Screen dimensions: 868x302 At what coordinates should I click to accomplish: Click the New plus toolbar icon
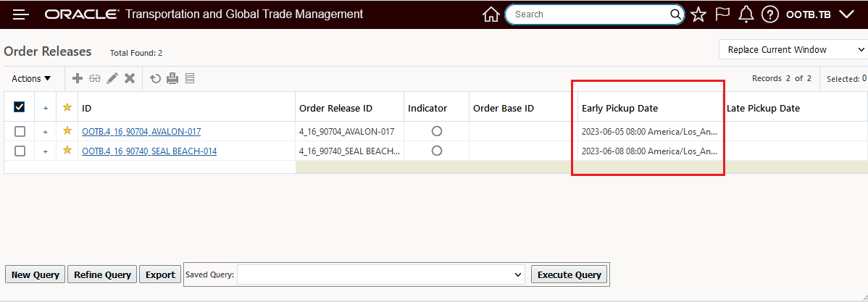(x=78, y=78)
